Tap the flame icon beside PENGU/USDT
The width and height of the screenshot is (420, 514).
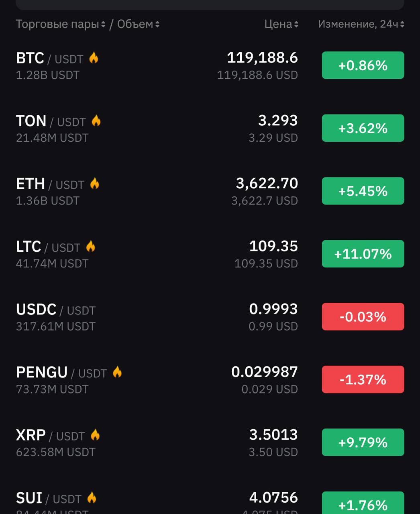pos(117,372)
